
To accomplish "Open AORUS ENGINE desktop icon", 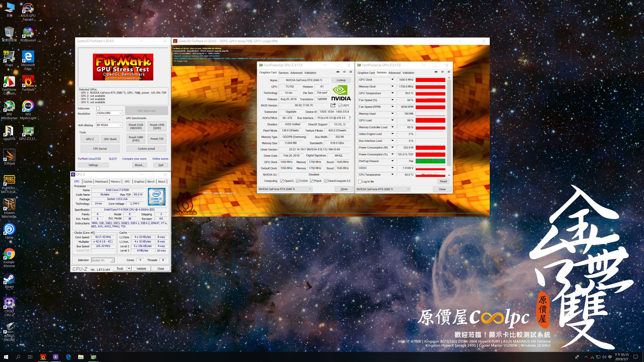I will coord(9,332).
